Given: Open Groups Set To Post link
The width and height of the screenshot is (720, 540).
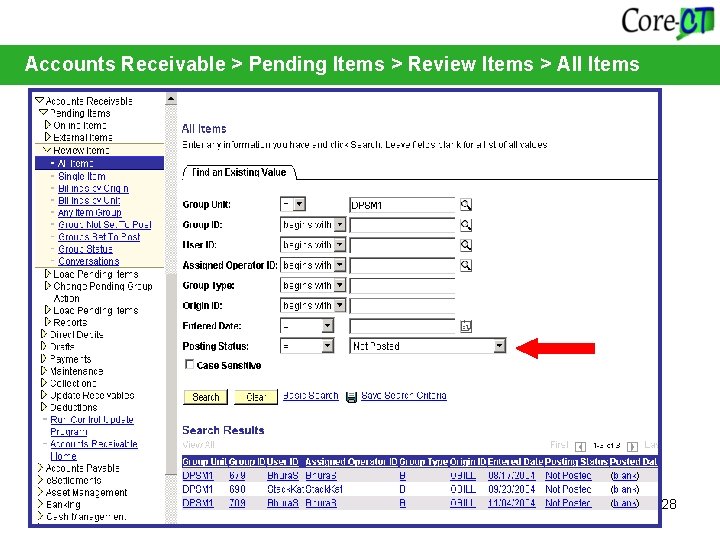Looking at the screenshot, I should (99, 237).
